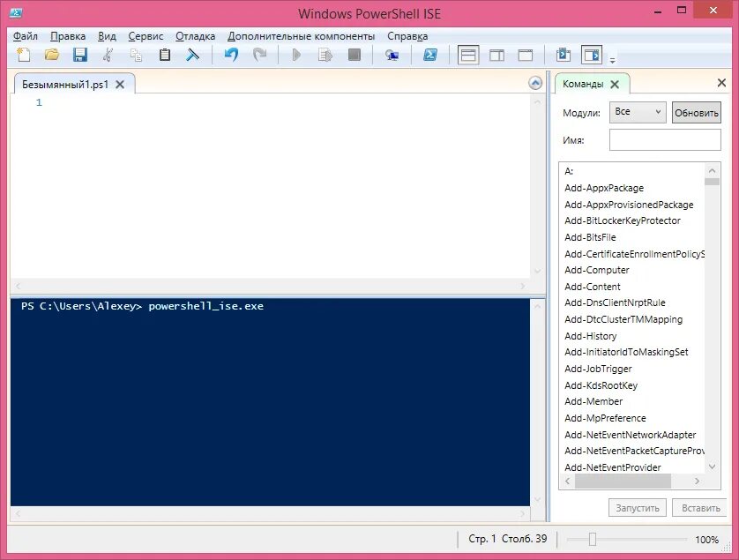Select Add-AppxPackage command
The height and width of the screenshot is (560, 739).
[x=604, y=188]
